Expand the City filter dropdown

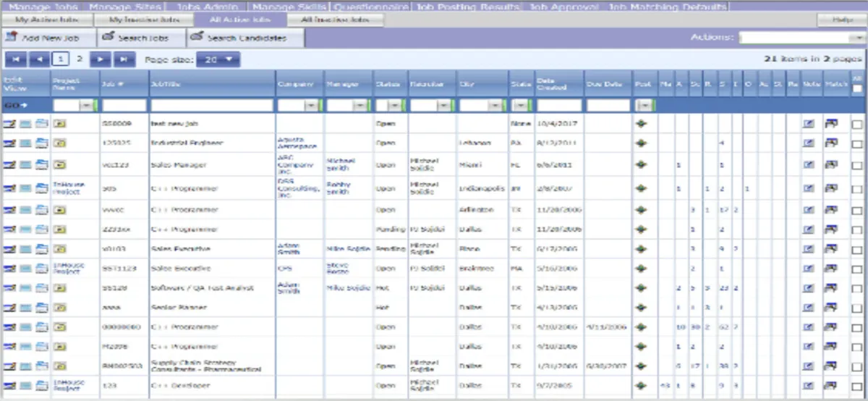click(x=495, y=106)
